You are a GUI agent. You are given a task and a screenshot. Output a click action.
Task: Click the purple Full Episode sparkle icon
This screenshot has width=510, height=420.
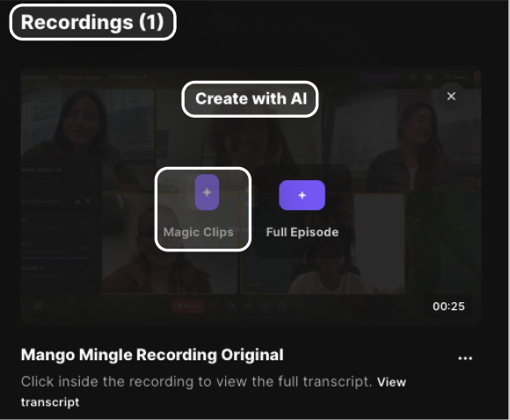coord(302,195)
